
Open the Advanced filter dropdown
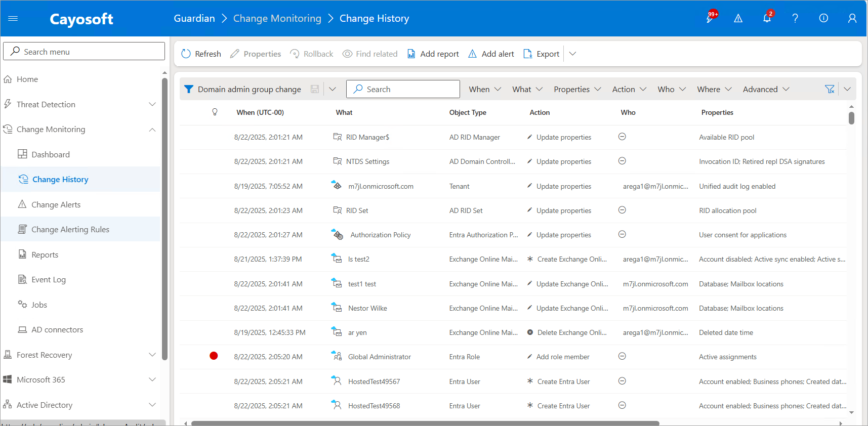point(766,89)
